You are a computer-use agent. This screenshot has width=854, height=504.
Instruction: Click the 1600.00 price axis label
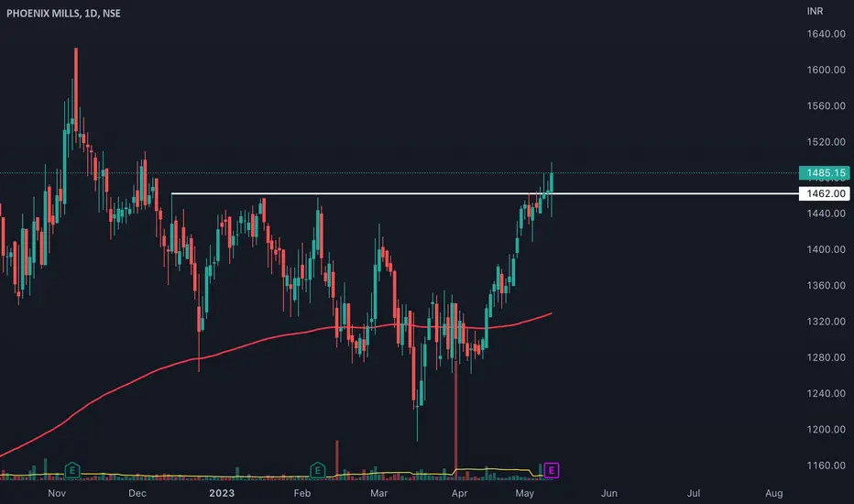tap(826, 70)
